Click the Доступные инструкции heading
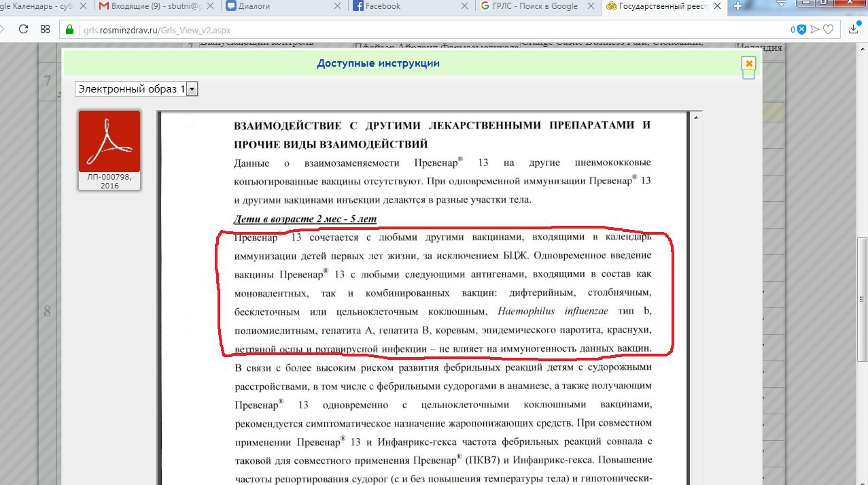Screen dimensions: 868x485 (x=379, y=63)
